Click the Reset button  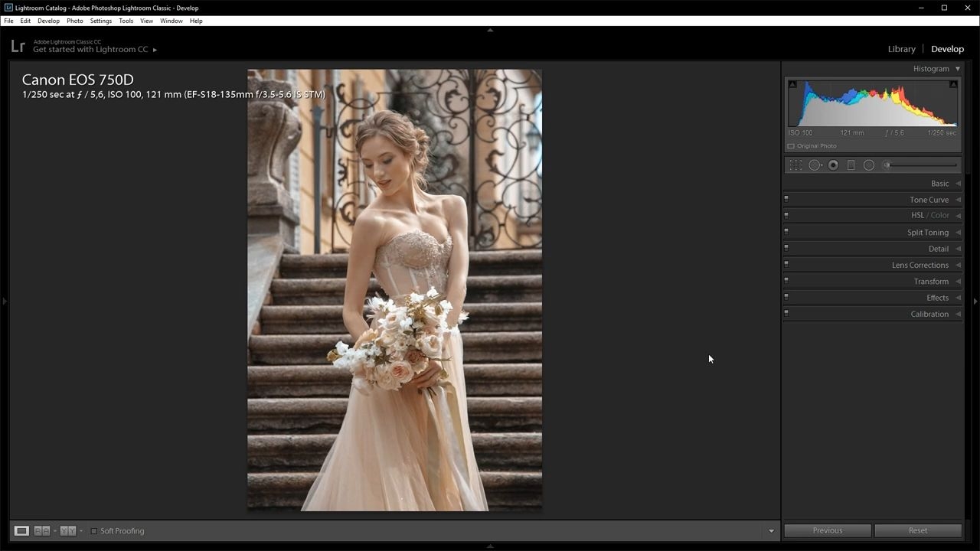tap(918, 530)
